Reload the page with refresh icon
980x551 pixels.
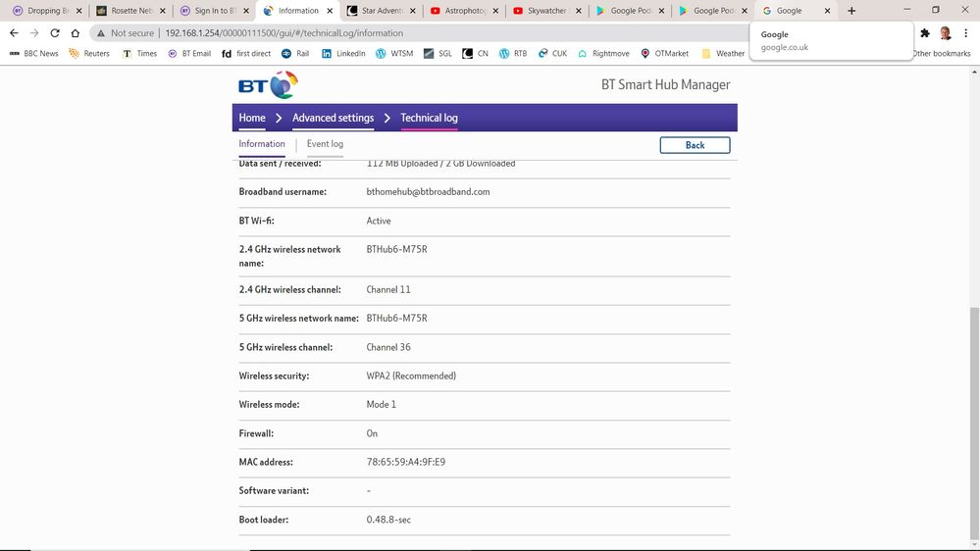point(54,32)
